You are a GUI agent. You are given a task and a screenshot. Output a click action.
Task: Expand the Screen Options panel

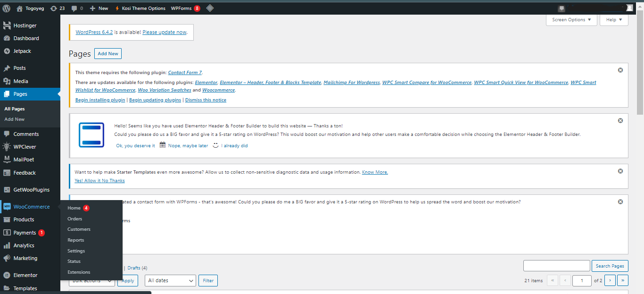pyautogui.click(x=571, y=20)
